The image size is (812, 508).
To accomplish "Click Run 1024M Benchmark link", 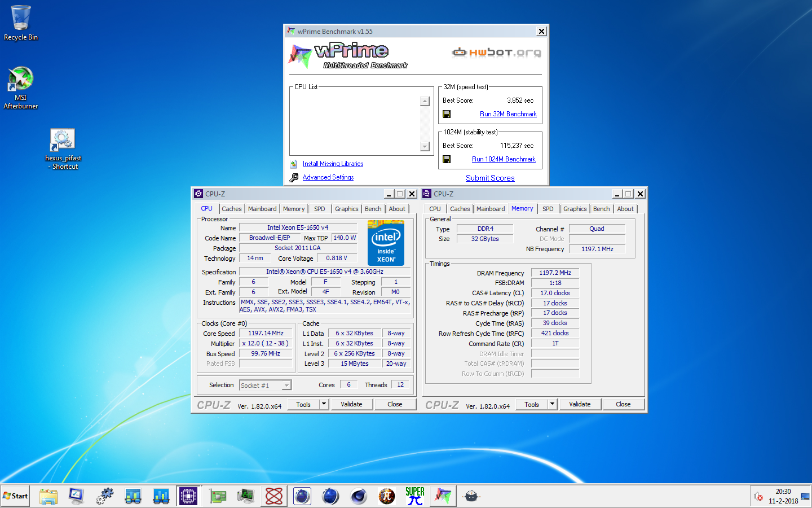I will pos(504,159).
